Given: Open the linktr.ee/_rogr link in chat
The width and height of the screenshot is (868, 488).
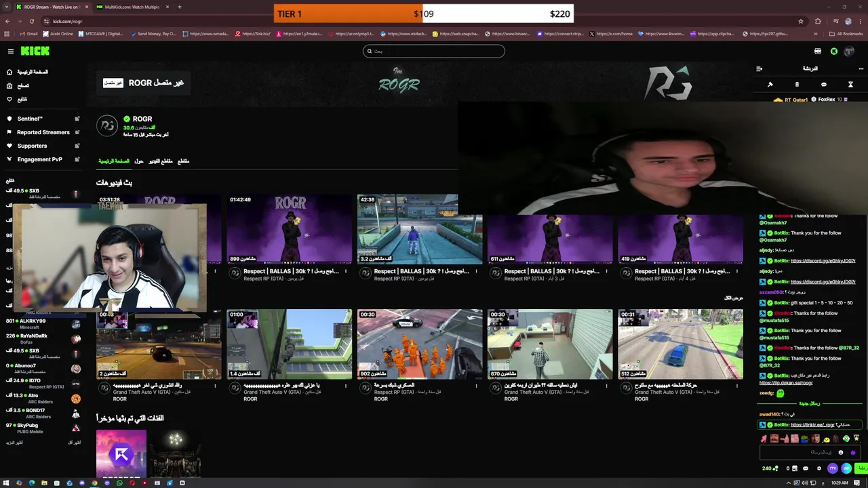Looking at the screenshot, I should 813,425.
